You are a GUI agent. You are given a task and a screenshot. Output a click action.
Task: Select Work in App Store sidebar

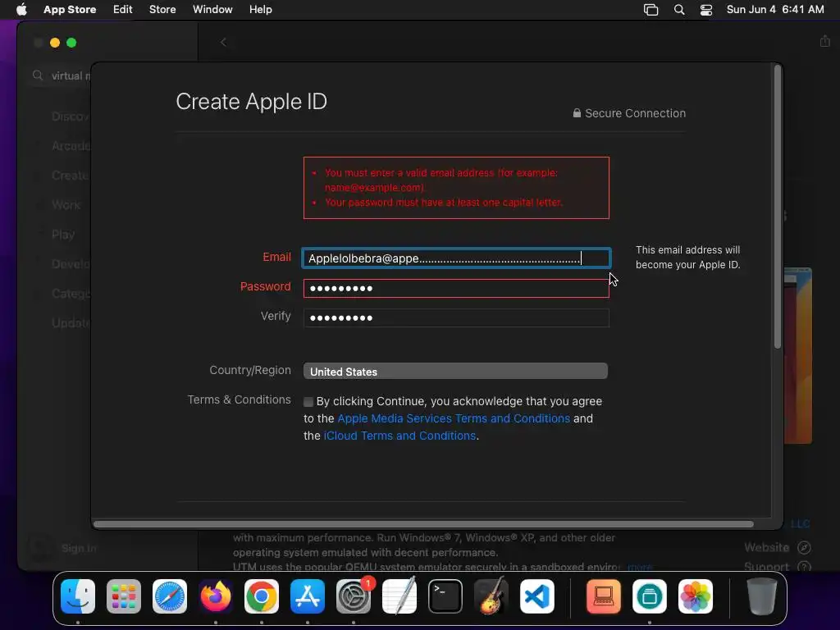pos(66,204)
